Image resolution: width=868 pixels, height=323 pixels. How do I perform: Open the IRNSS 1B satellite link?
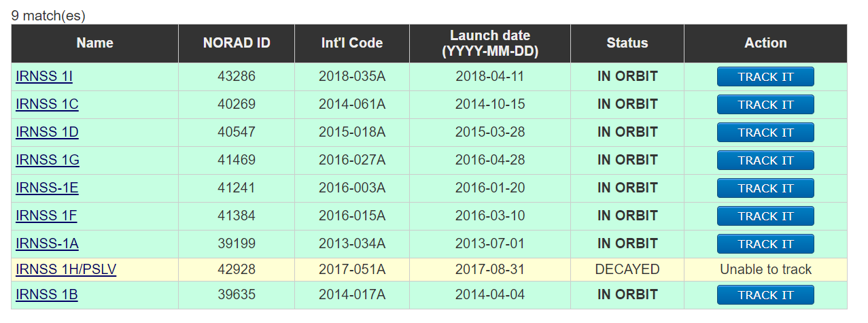[x=47, y=295]
